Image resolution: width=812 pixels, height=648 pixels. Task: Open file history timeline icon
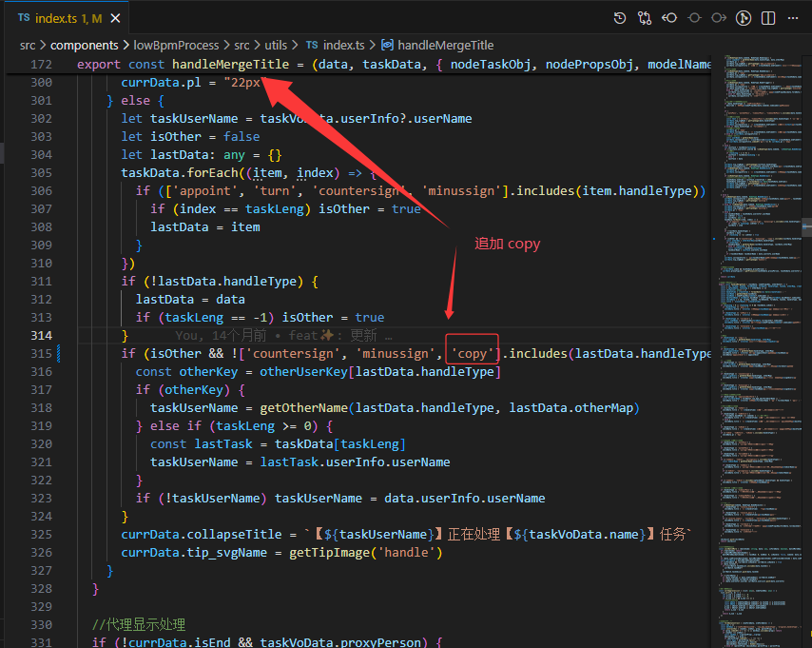tap(620, 18)
